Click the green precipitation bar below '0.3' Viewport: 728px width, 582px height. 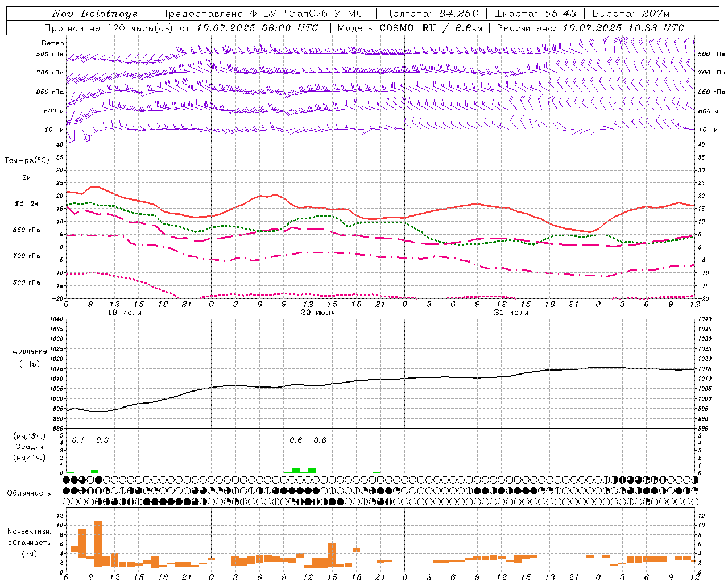point(94,471)
